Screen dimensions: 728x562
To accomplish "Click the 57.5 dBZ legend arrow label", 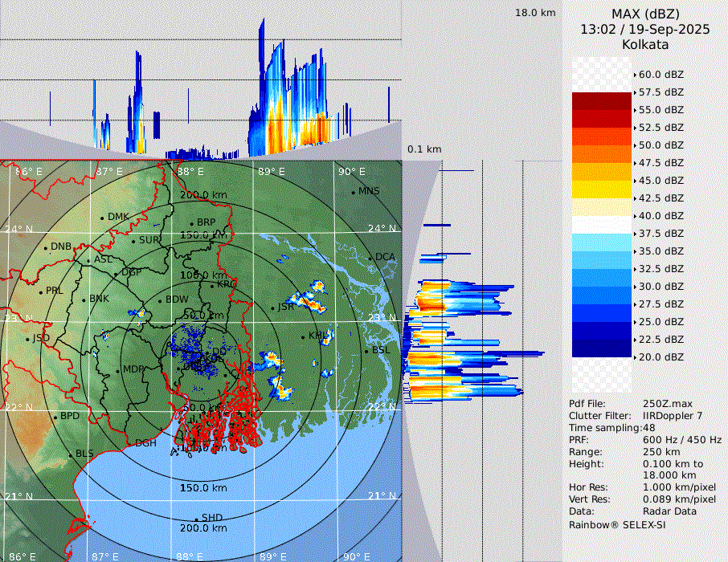I will 661,92.
